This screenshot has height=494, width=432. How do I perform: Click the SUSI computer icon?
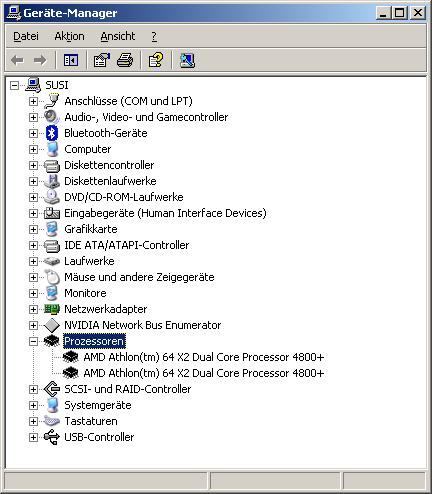click(33, 85)
